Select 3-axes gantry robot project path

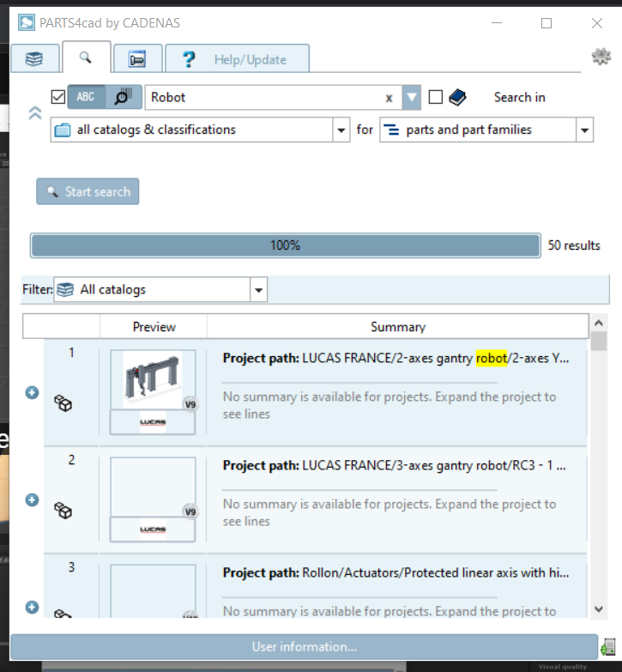pos(394,465)
